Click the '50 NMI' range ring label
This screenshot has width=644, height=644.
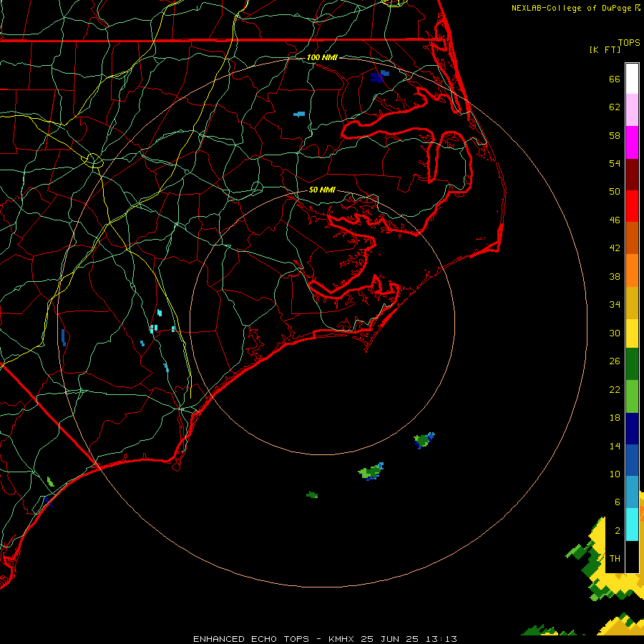(x=322, y=190)
